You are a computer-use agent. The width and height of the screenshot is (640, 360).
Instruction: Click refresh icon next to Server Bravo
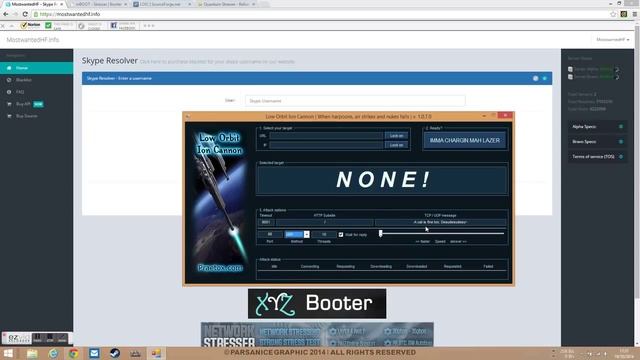617,77
